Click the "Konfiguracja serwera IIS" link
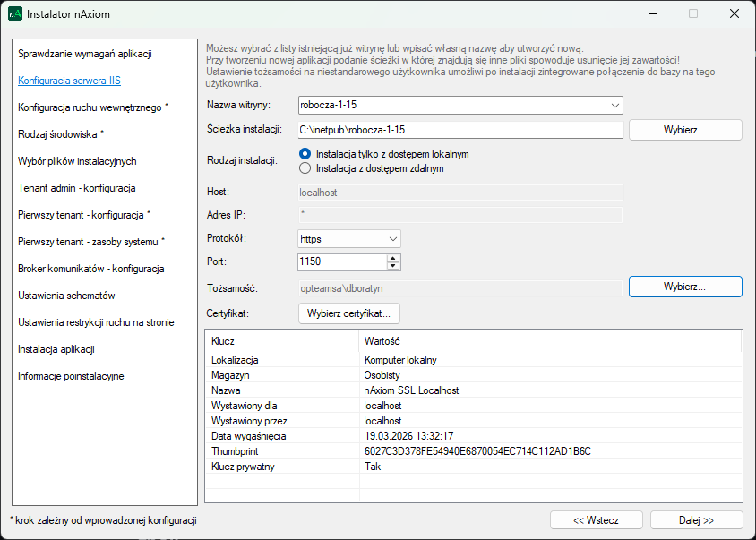 pyautogui.click(x=69, y=81)
